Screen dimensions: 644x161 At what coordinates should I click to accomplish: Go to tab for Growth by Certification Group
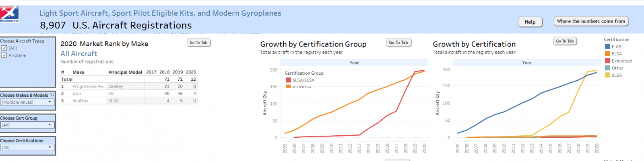coord(398,43)
